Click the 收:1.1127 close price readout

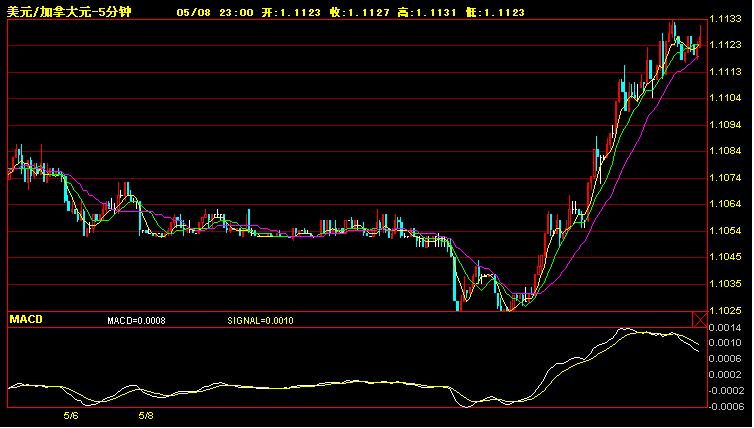pyautogui.click(x=360, y=13)
